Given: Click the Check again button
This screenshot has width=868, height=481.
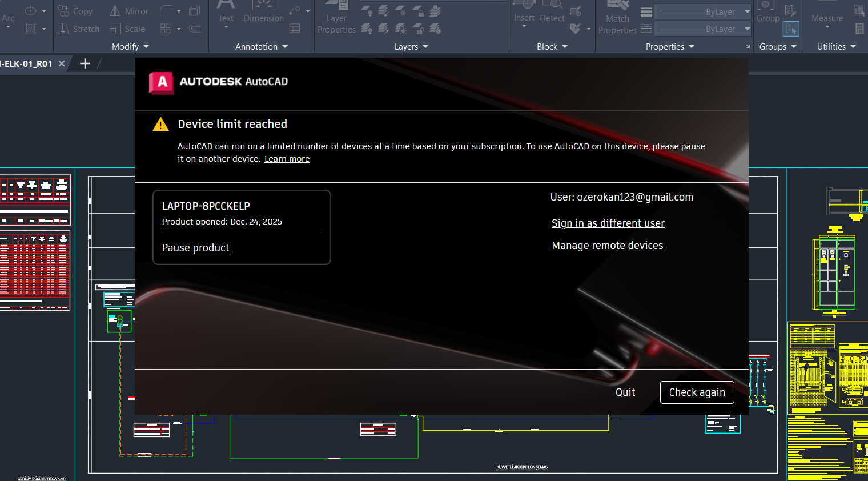Looking at the screenshot, I should click(x=697, y=392).
